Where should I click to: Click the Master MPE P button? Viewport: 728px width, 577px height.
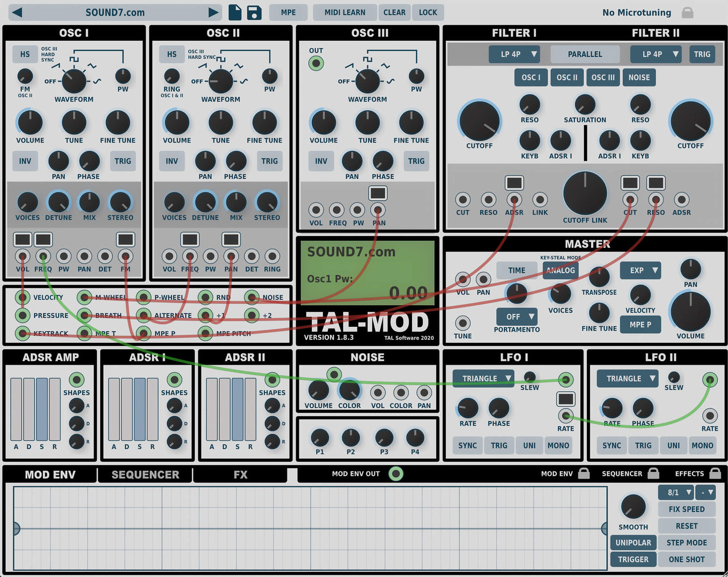640,325
